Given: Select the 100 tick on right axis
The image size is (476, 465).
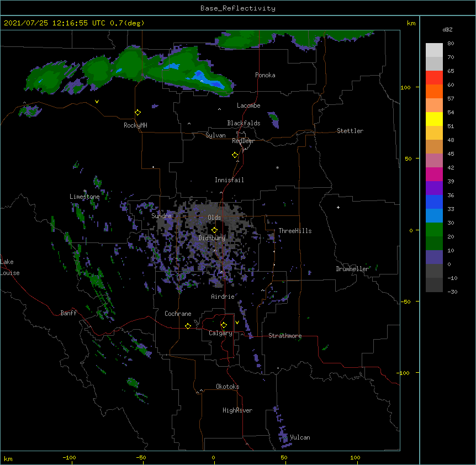Looking at the screenshot, I should point(405,87).
